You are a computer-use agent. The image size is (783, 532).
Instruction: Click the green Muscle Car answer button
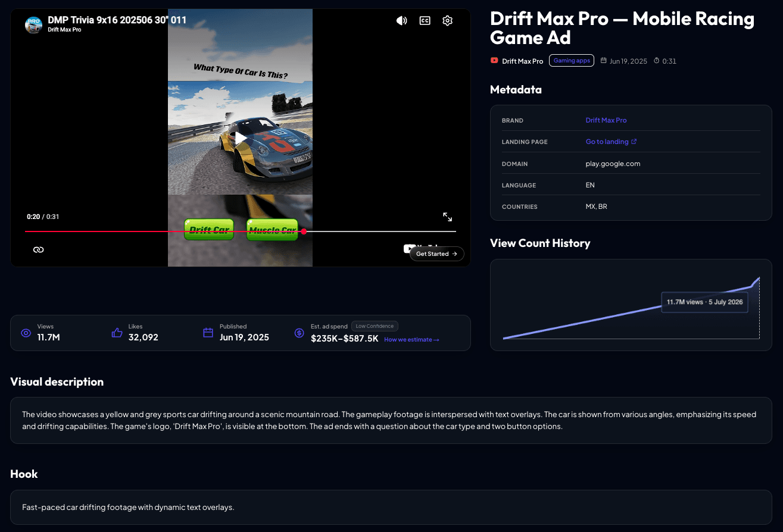[x=272, y=230]
